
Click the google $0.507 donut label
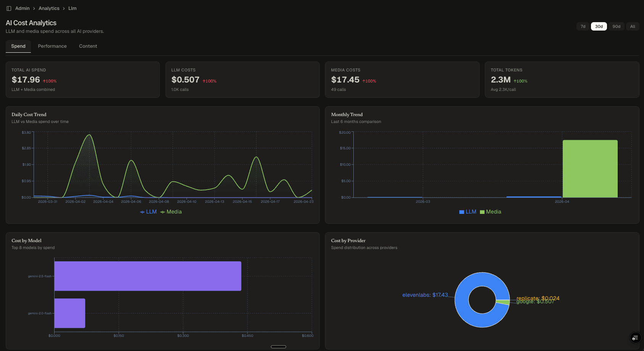(535, 301)
